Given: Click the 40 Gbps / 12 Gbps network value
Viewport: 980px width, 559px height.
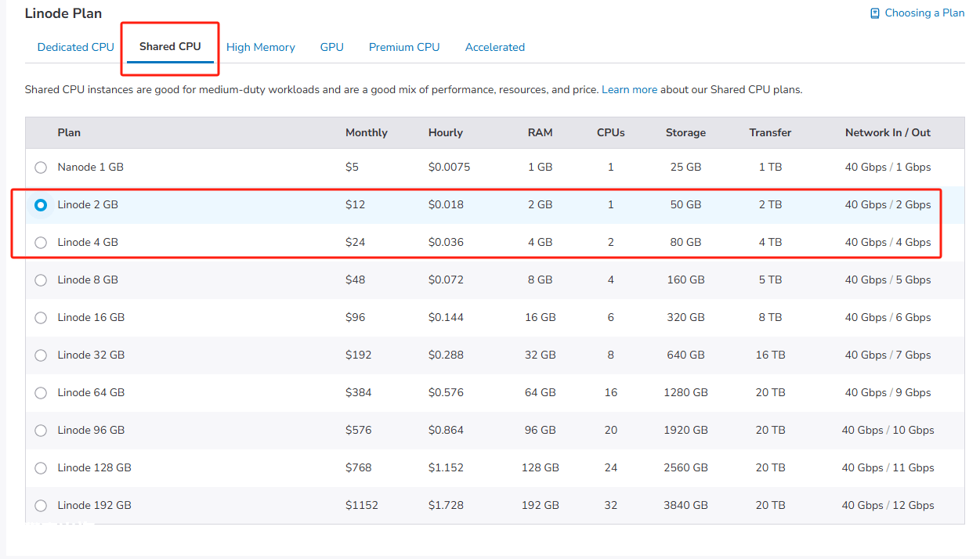Looking at the screenshot, I should (888, 505).
